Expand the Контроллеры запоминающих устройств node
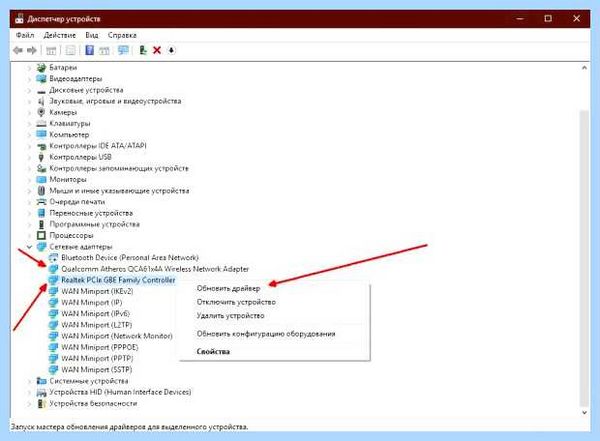The image size is (600, 441). (x=29, y=168)
